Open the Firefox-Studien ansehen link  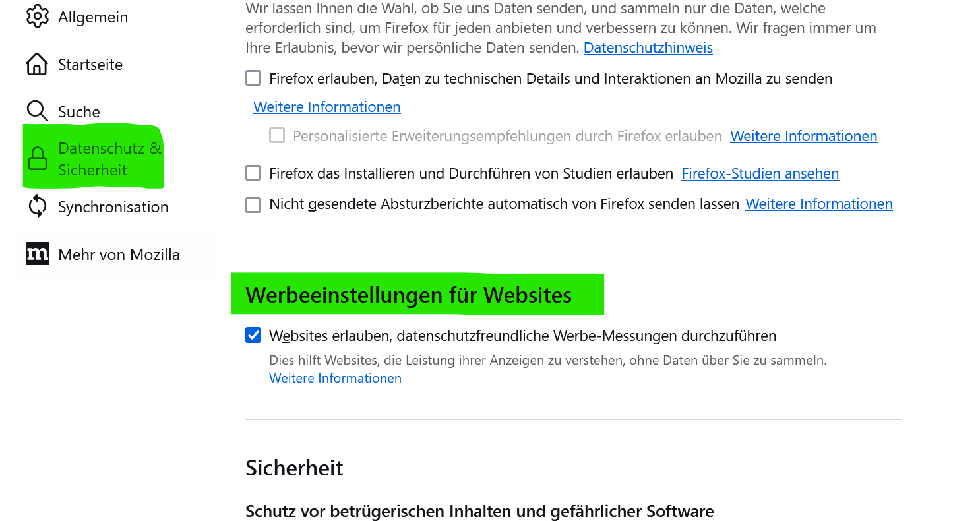[760, 173]
